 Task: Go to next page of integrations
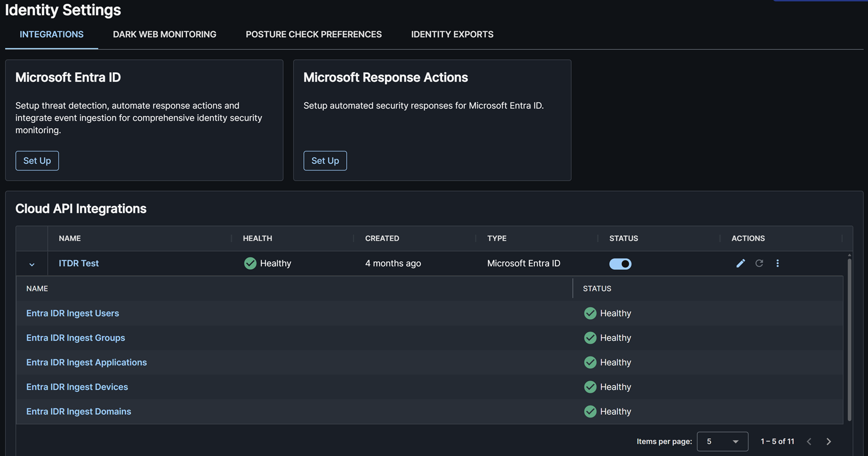coord(828,441)
